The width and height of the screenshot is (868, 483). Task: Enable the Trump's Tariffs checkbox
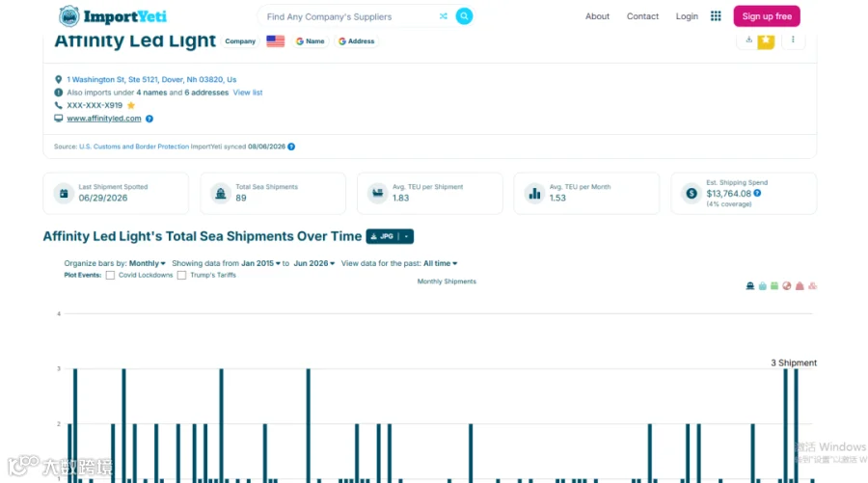point(181,275)
